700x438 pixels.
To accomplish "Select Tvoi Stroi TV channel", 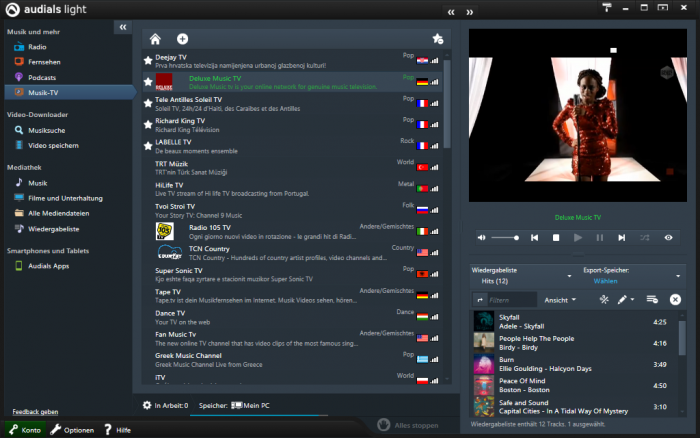I will 292,210.
